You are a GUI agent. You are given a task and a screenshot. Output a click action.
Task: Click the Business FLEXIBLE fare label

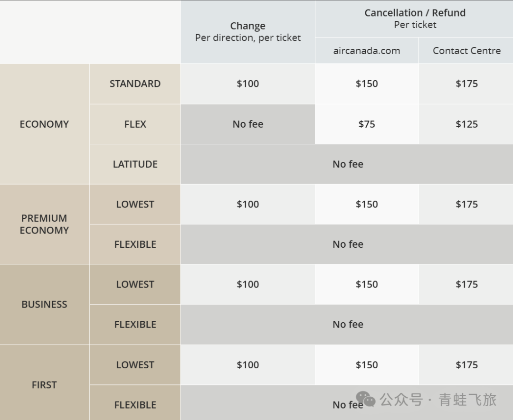(x=135, y=325)
